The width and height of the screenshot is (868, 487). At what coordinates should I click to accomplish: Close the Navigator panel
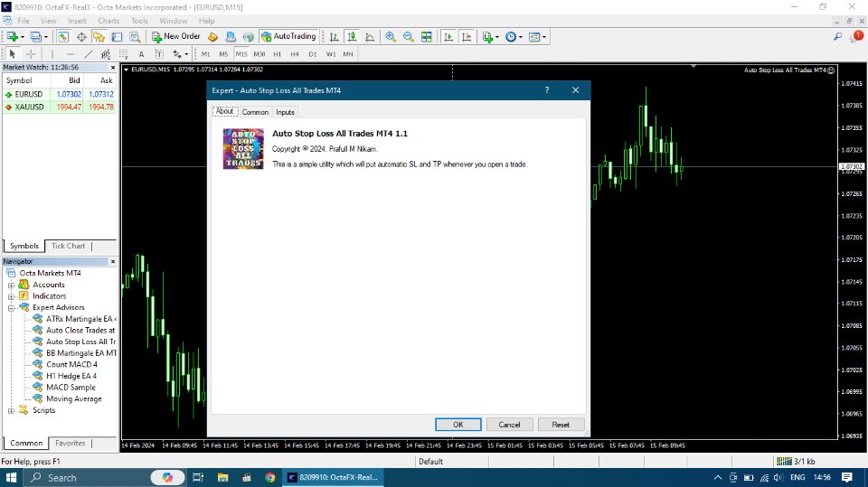pyautogui.click(x=113, y=261)
